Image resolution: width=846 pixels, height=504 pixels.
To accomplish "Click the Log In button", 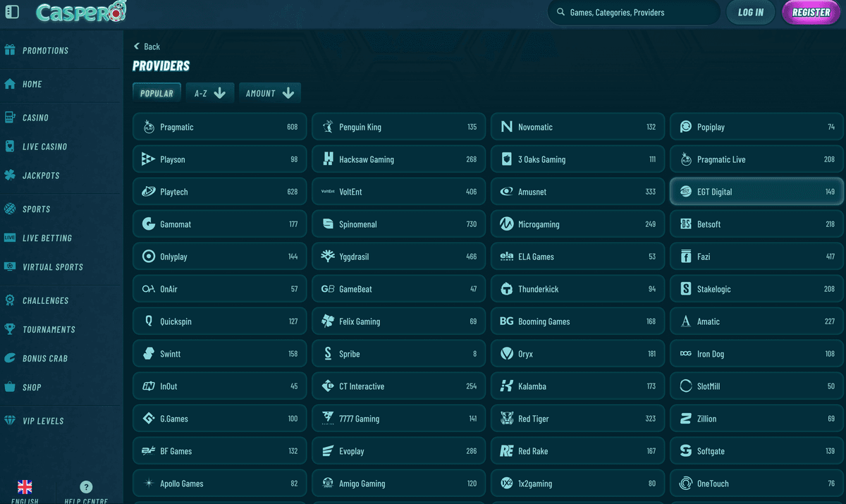I will click(750, 13).
